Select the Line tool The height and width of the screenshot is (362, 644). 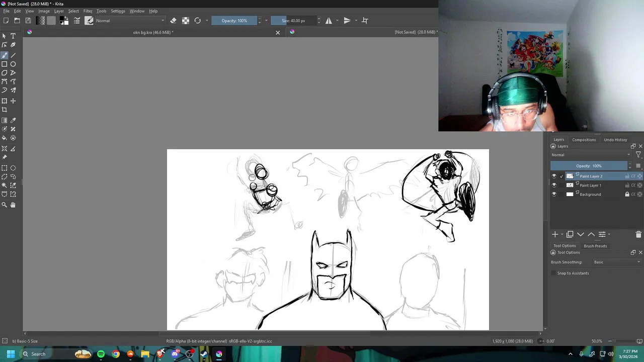pos(13,55)
